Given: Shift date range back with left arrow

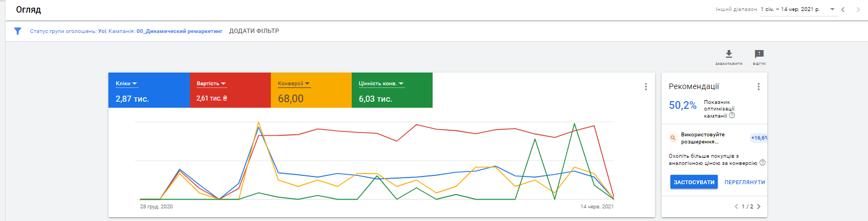Looking at the screenshot, I should [x=843, y=9].
